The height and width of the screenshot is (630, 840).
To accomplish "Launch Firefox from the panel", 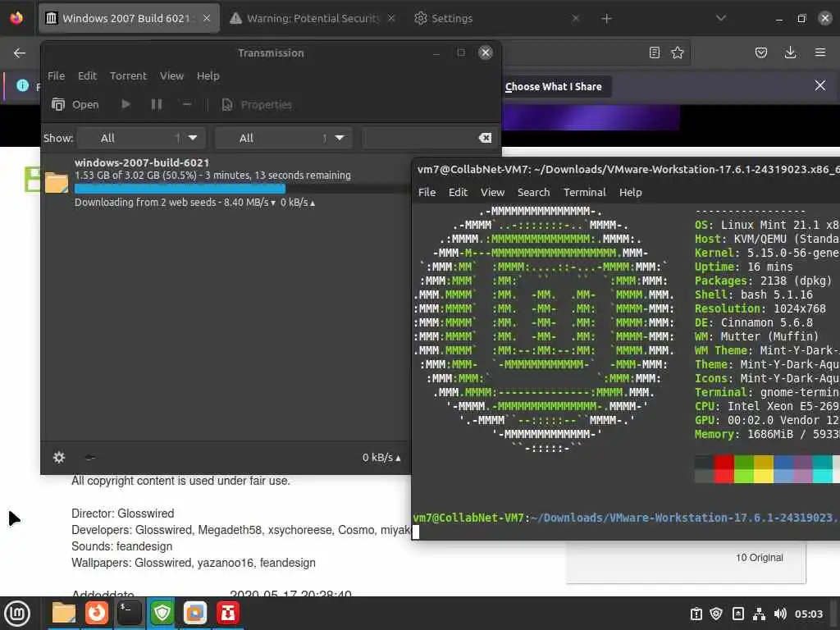I will click(x=97, y=613).
